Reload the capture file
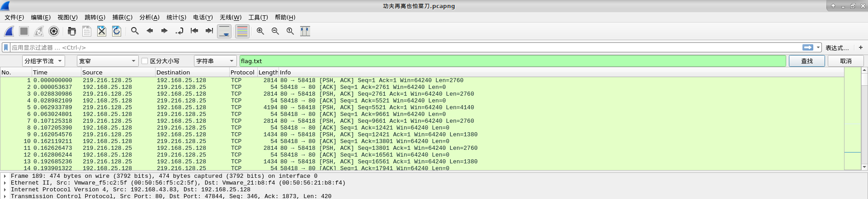The width and height of the screenshot is (868, 199). coord(117,31)
